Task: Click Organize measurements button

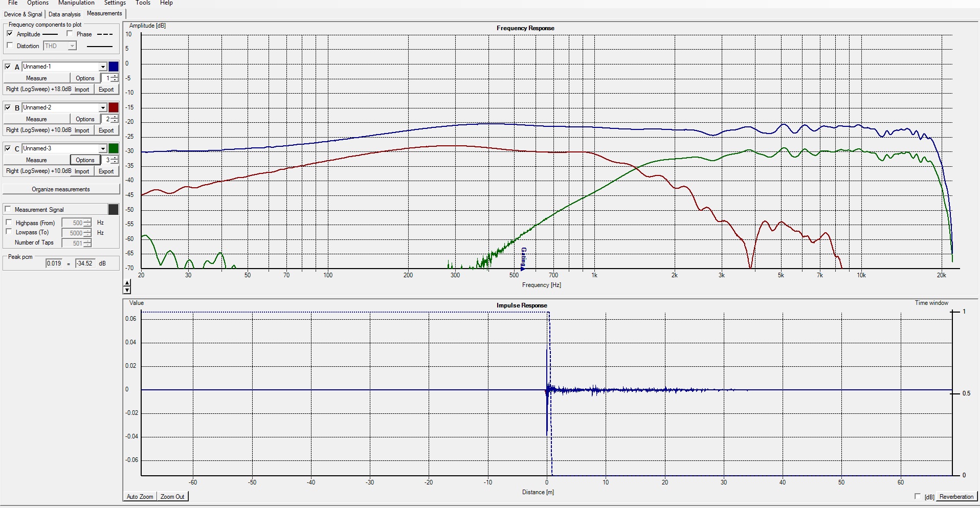Action: 61,189
